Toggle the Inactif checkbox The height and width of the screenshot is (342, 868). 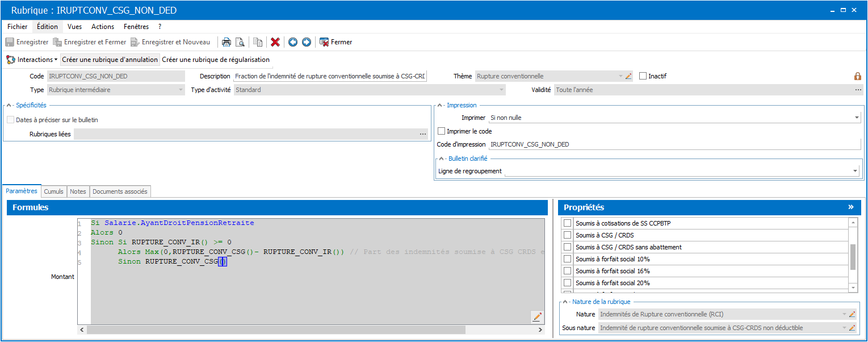click(643, 76)
